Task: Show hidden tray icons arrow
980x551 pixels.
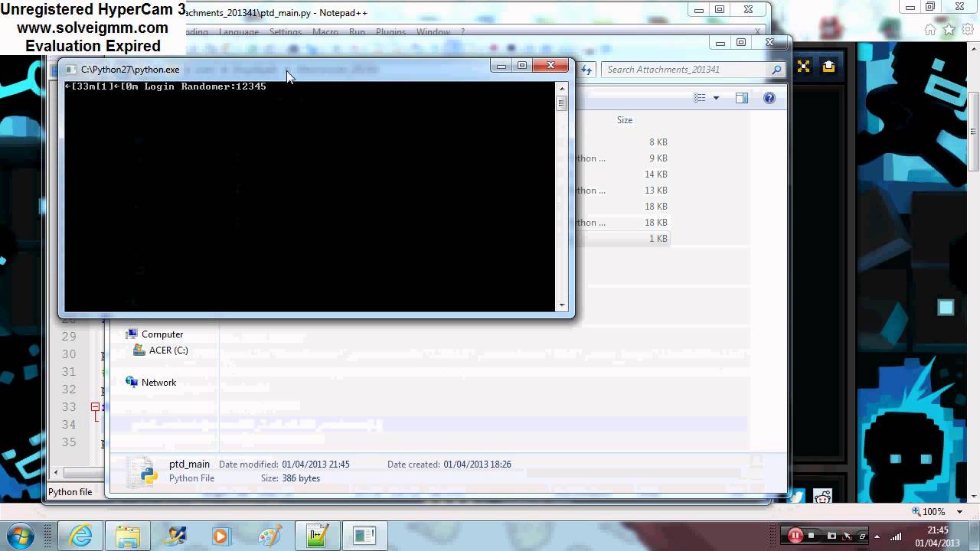Action: pyautogui.click(x=877, y=536)
